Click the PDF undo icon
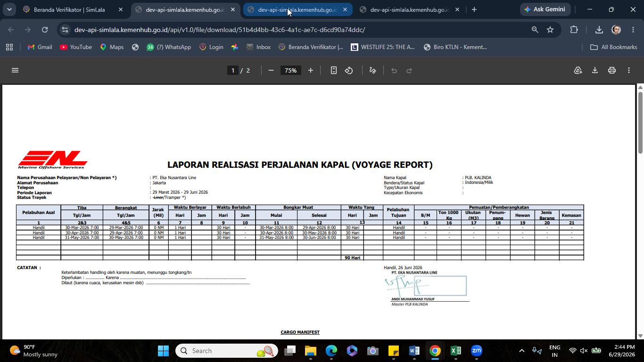Image resolution: width=644 pixels, height=362 pixels. pyautogui.click(x=394, y=70)
